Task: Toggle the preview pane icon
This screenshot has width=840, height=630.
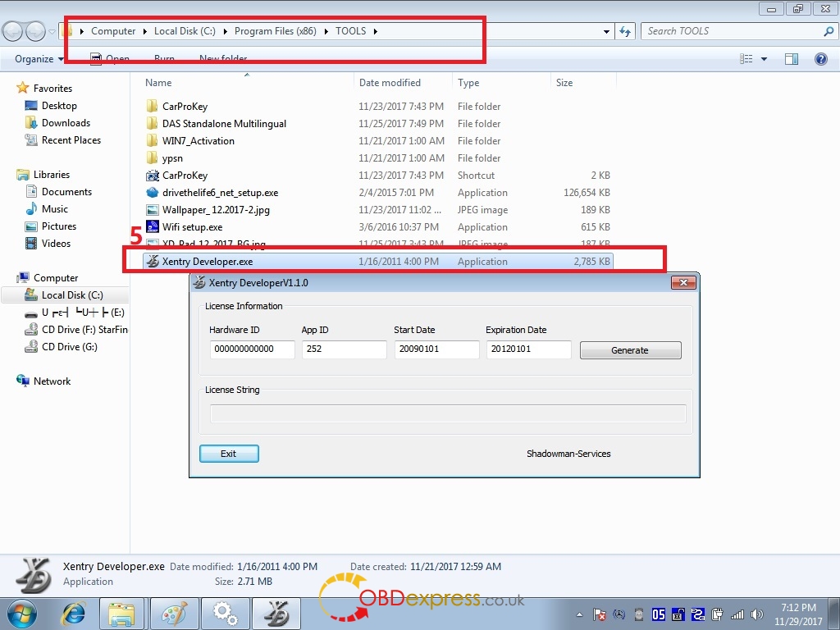Action: [791, 59]
